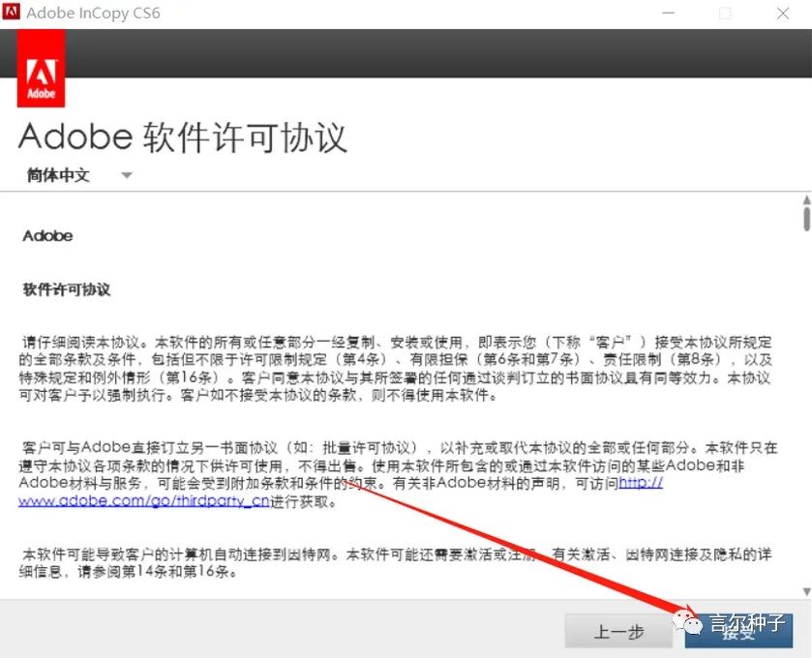Click the paragraph starting 本软件可能导致客户
Image resolution: width=812 pixels, height=658 pixels.
tap(396, 563)
